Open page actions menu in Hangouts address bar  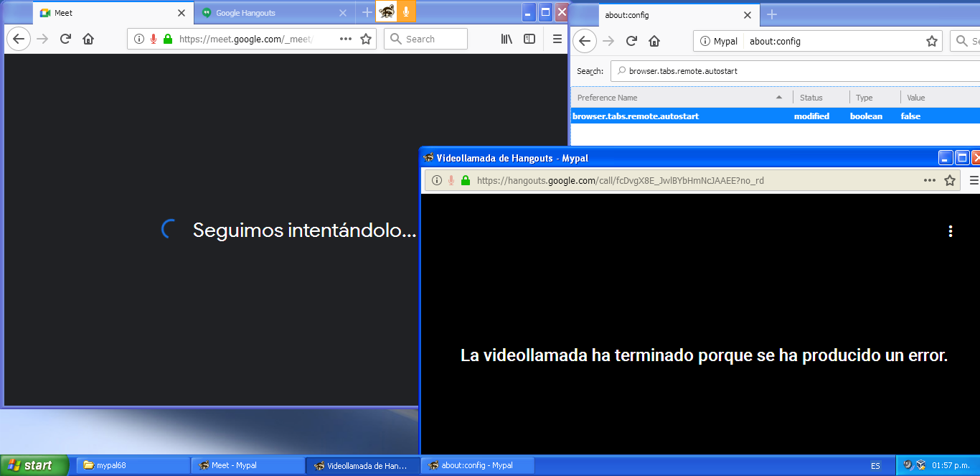pyautogui.click(x=930, y=180)
